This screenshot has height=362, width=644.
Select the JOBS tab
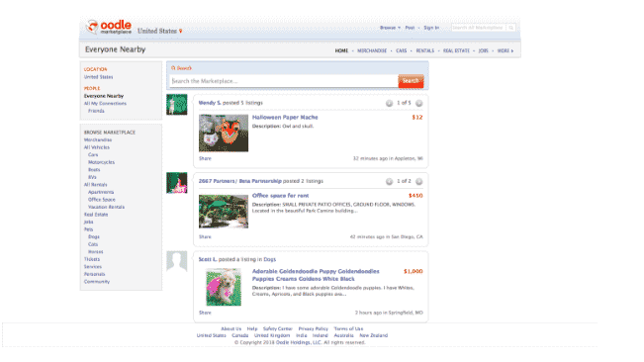(x=484, y=50)
